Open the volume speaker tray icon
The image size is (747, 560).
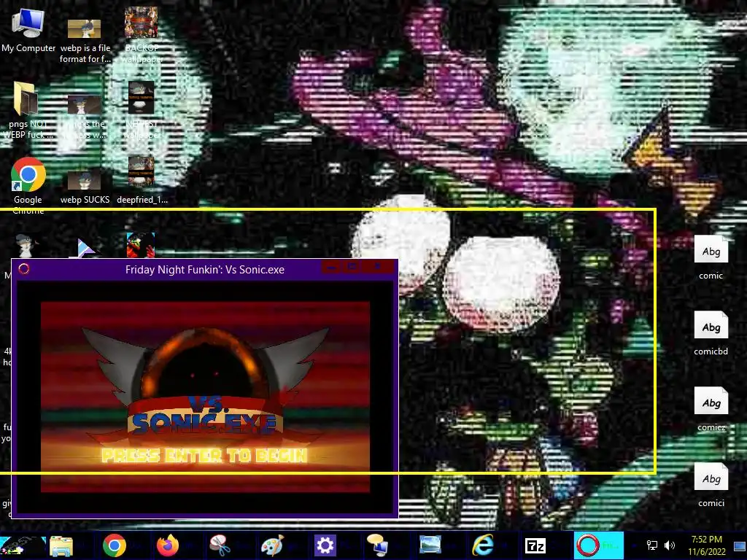[x=670, y=545]
